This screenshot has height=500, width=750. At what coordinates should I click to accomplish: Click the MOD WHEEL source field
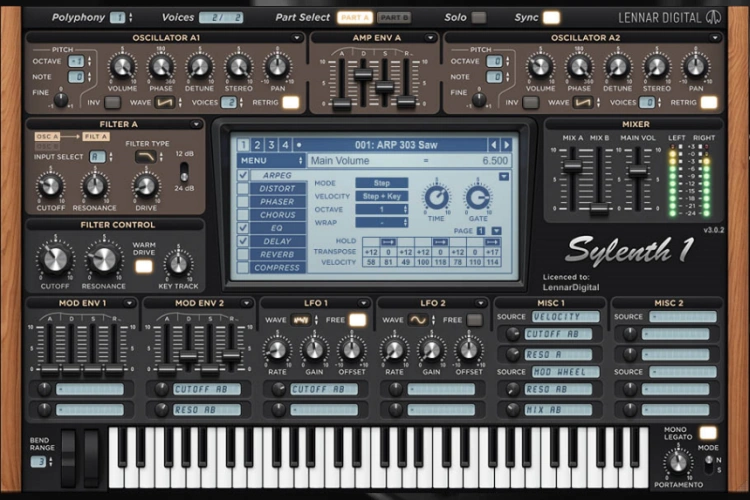pos(565,372)
